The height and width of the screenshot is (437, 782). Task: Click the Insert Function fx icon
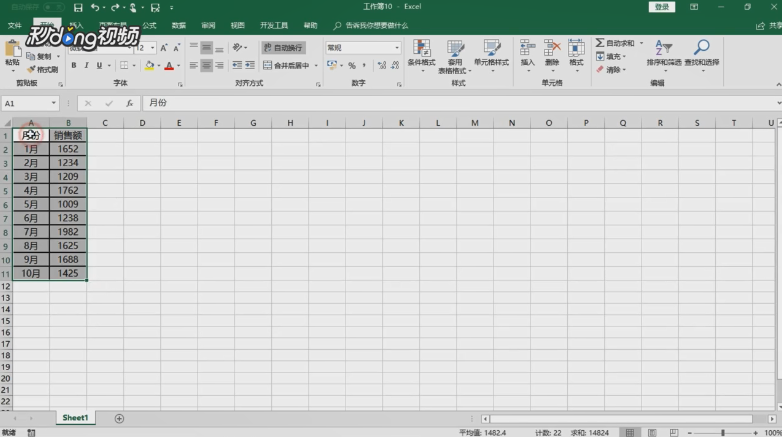(x=129, y=103)
